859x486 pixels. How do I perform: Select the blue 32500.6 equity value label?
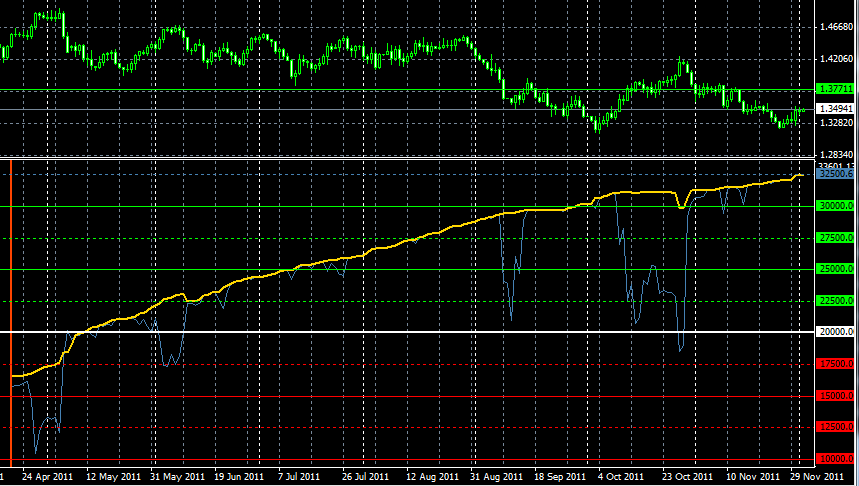tap(835, 174)
